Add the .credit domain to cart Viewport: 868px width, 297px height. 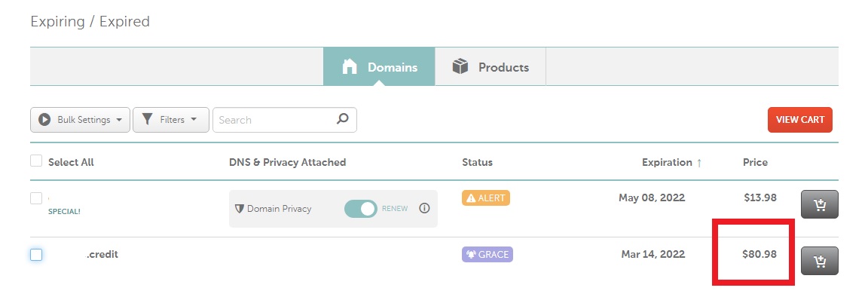click(819, 261)
